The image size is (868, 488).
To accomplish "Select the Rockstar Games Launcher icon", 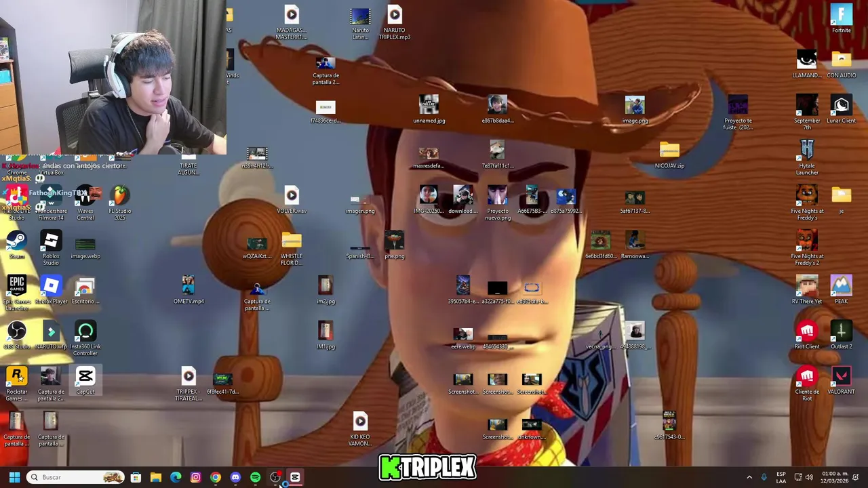I will (x=17, y=384).
